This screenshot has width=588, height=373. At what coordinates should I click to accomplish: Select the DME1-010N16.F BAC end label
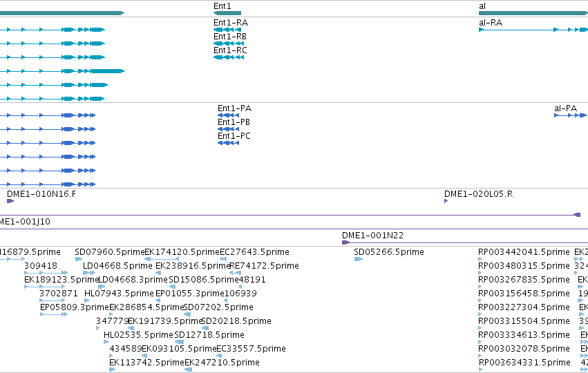[x=41, y=194]
